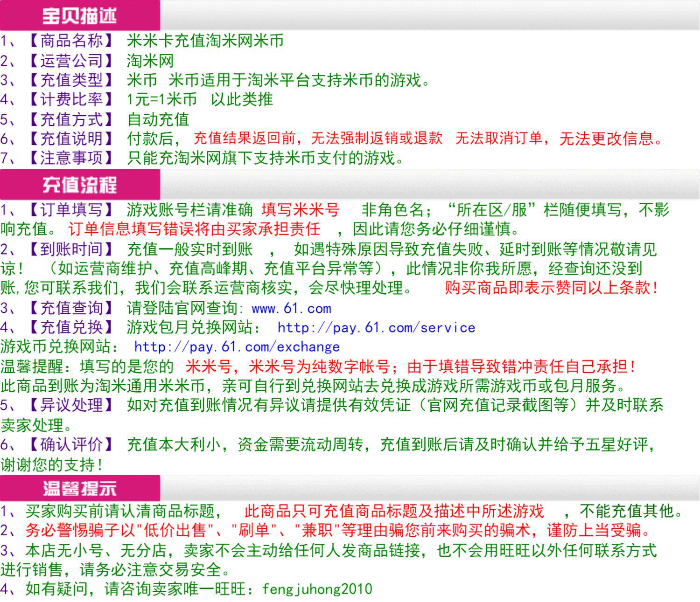Click the text 充值一般实时到账
Image resolution: width=700 pixels, height=602 pixels.
point(190,249)
